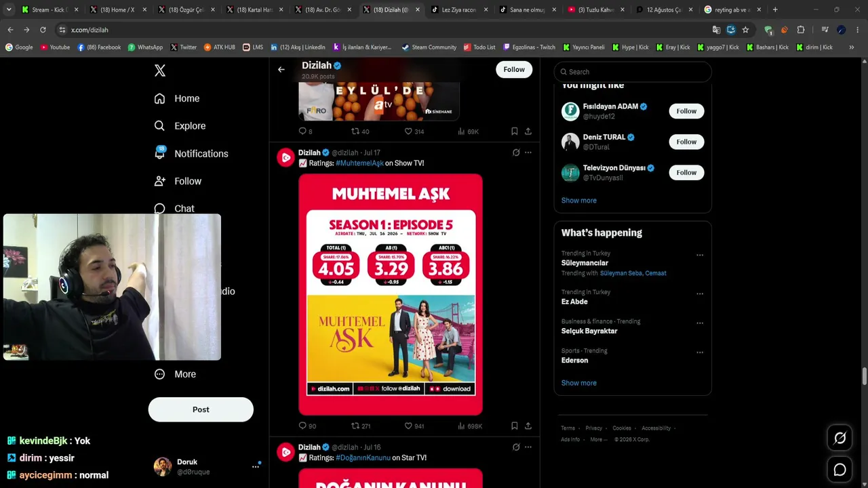This screenshot has height=488, width=868.
Task: Open Grok actions on the Jul 16 post
Action: point(516,447)
